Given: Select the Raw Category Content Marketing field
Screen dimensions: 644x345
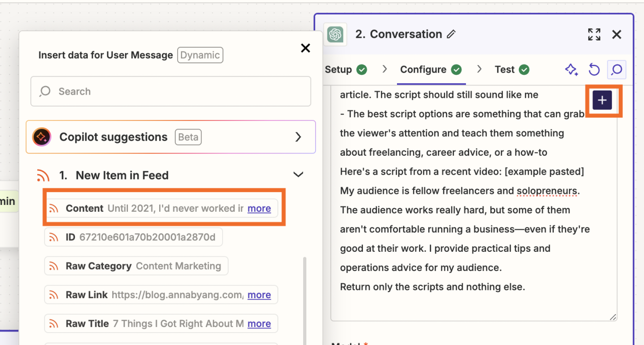Looking at the screenshot, I should 136,266.
